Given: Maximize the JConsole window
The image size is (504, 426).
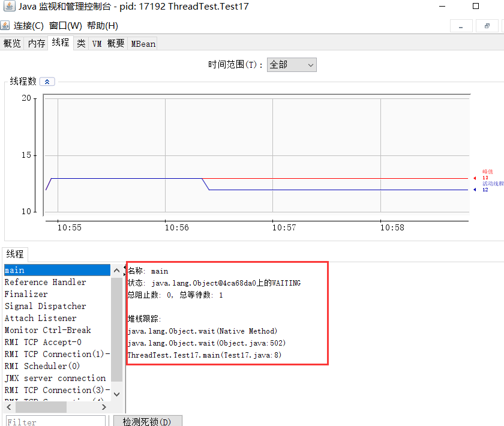Looking at the screenshot, I should (x=476, y=6).
